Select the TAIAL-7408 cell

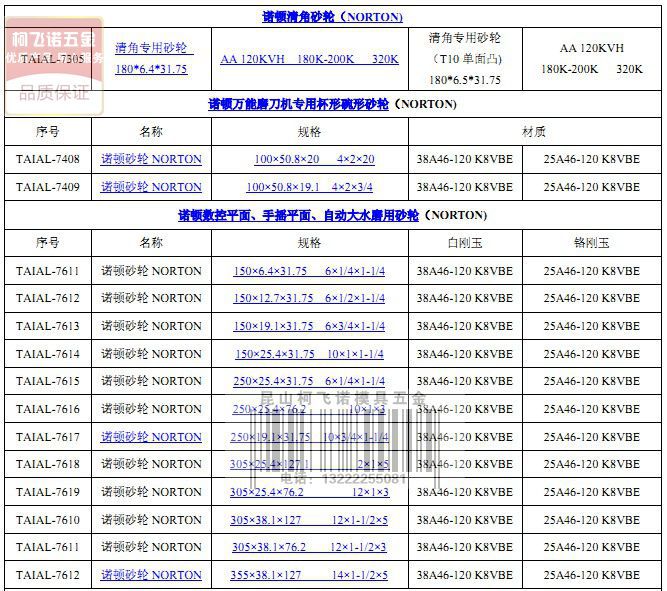click(x=48, y=159)
